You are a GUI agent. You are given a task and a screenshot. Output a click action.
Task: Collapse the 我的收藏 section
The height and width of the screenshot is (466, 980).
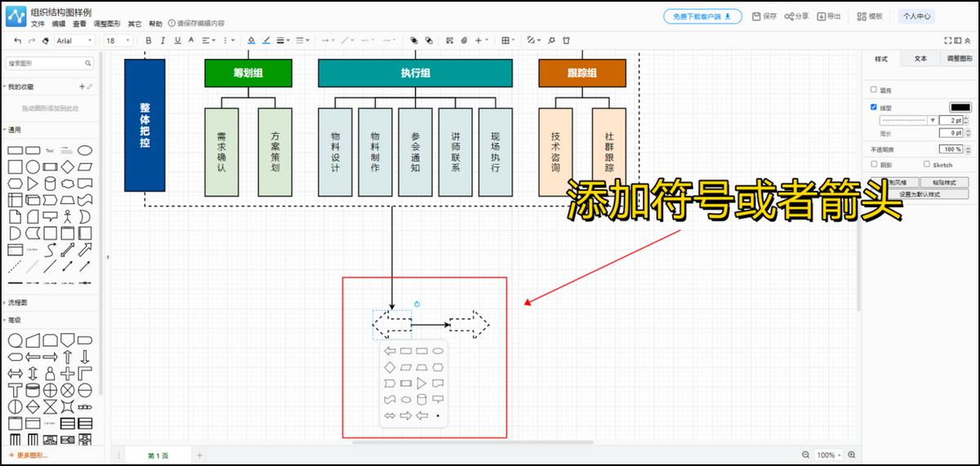(x=18, y=87)
